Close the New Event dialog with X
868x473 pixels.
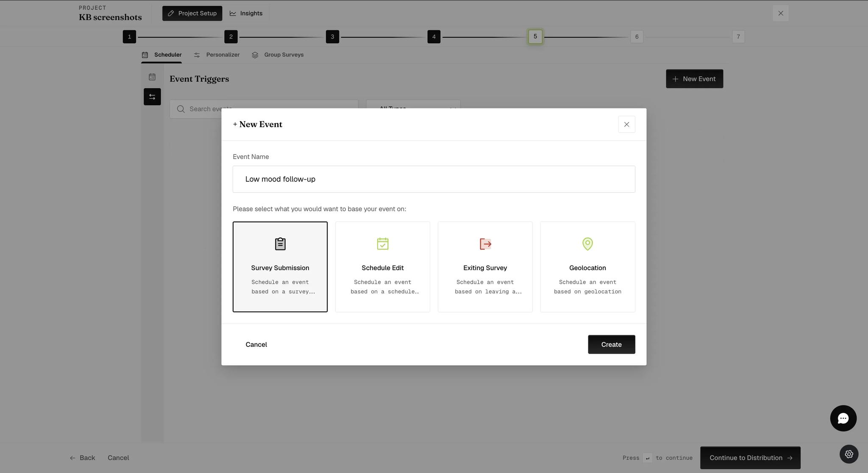(x=626, y=124)
